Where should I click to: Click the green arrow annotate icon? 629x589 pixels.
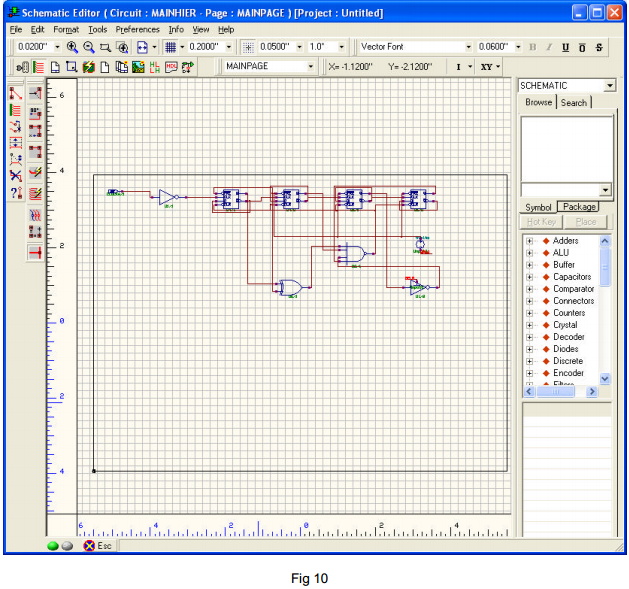188,67
